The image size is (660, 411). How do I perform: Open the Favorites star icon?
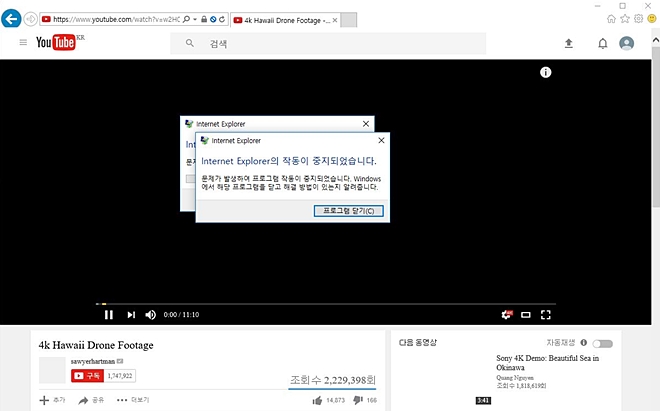pos(625,19)
